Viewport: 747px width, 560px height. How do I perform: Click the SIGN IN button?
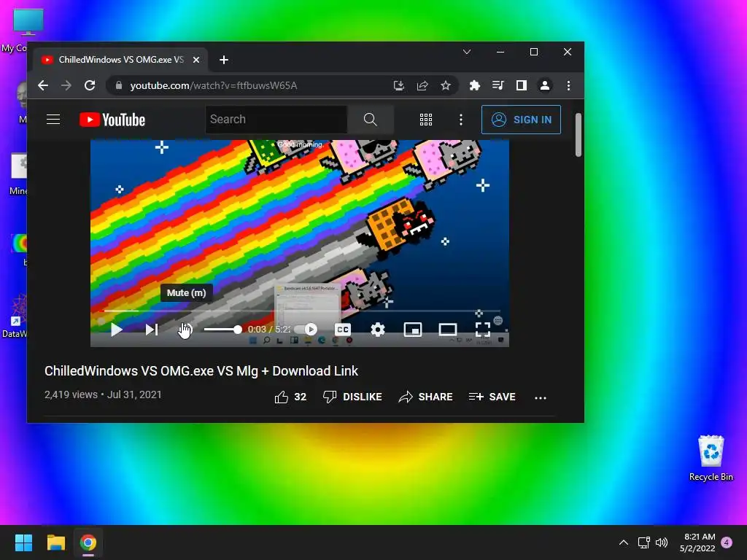coord(521,120)
